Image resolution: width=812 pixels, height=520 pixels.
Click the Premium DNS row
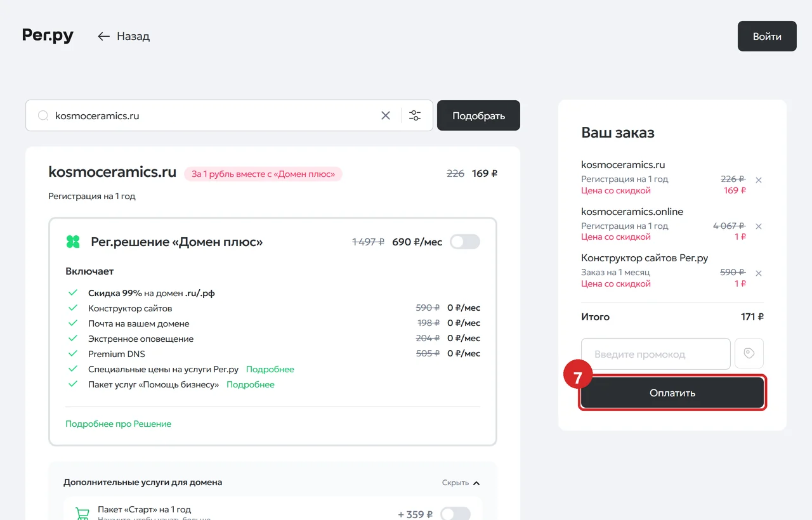click(x=274, y=354)
